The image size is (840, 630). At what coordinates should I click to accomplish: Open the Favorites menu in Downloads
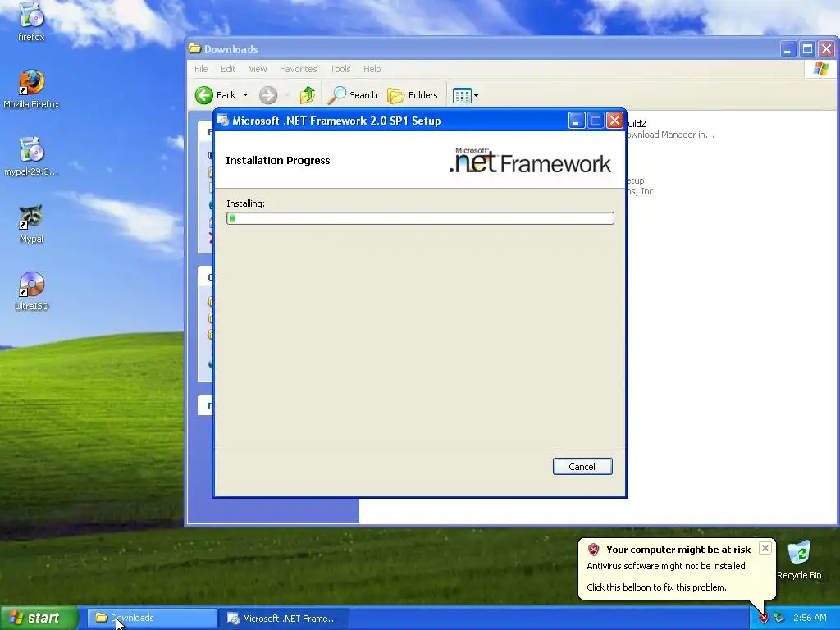(298, 69)
